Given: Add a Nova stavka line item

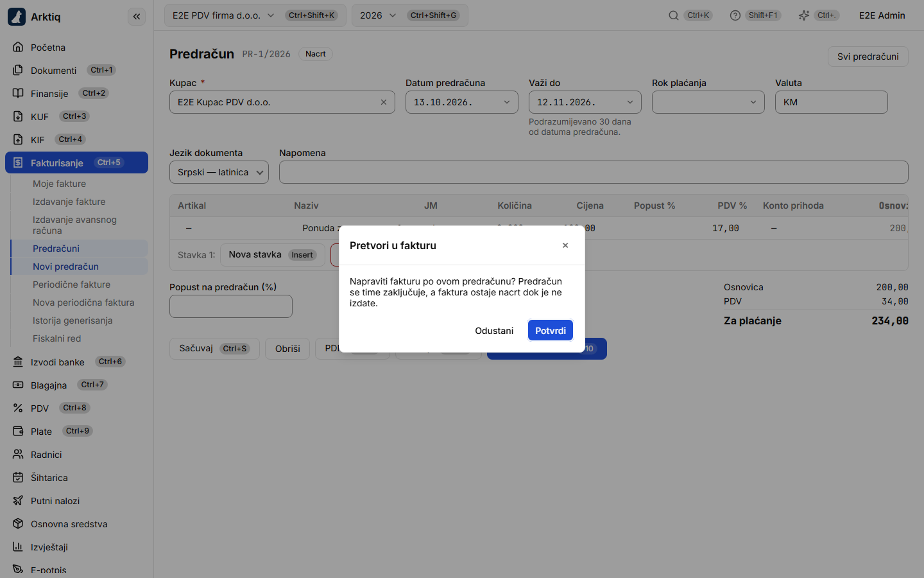Looking at the screenshot, I should point(273,255).
